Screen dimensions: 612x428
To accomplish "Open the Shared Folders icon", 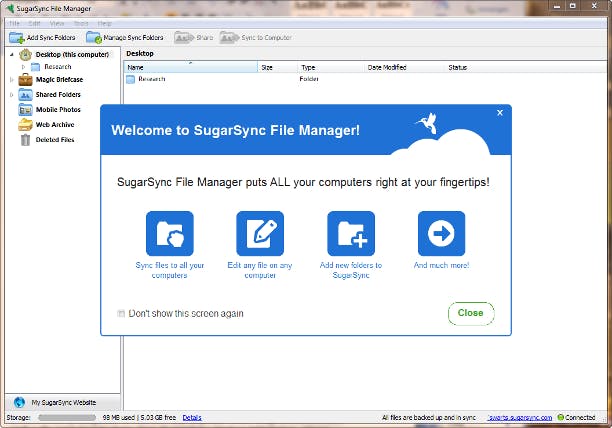I will click(25, 95).
